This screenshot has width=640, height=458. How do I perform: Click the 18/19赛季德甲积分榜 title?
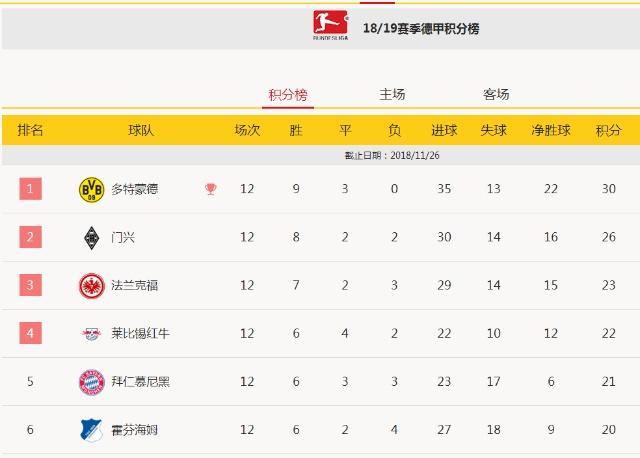[421, 29]
